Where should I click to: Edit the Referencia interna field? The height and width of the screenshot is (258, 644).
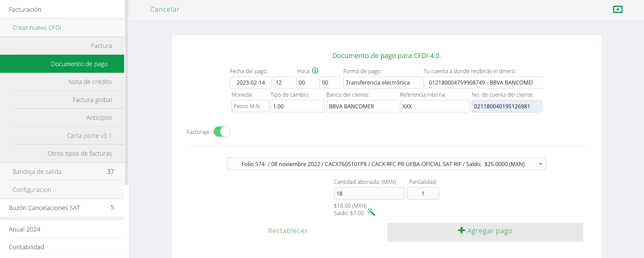coord(434,106)
